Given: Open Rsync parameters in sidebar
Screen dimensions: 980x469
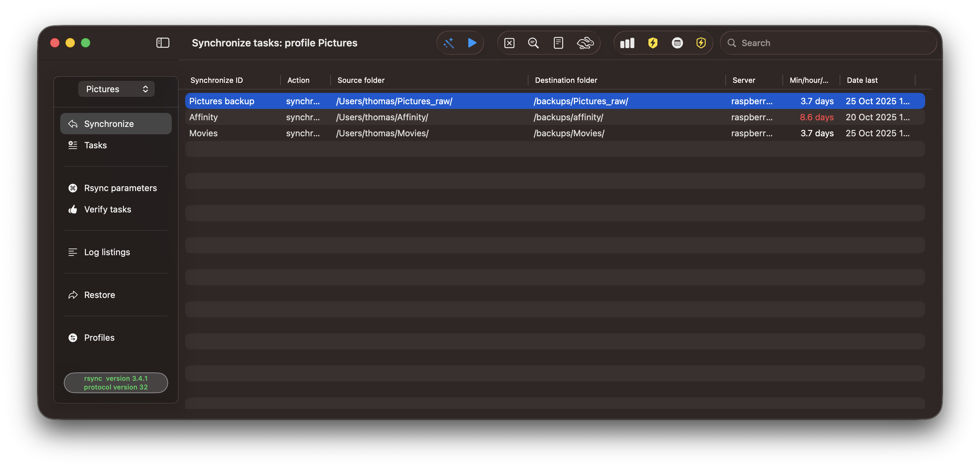Looking at the screenshot, I should tap(120, 188).
